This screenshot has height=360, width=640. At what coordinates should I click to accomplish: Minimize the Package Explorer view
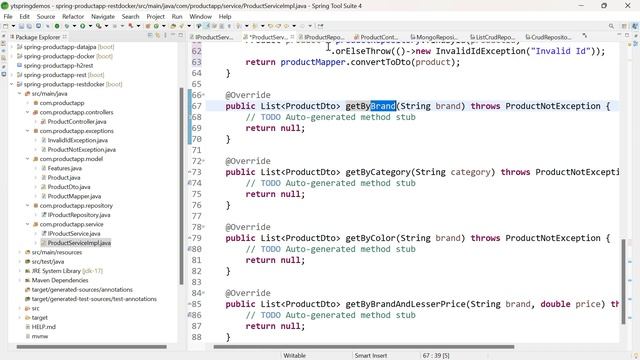click(173, 35)
